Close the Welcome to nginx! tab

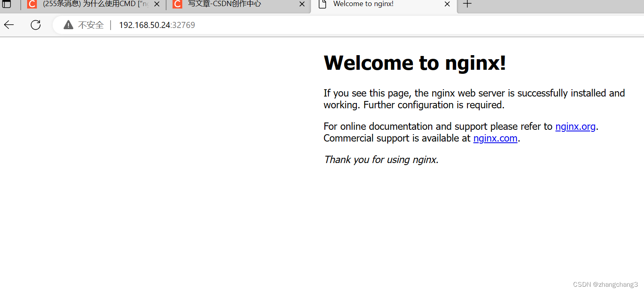(x=447, y=4)
